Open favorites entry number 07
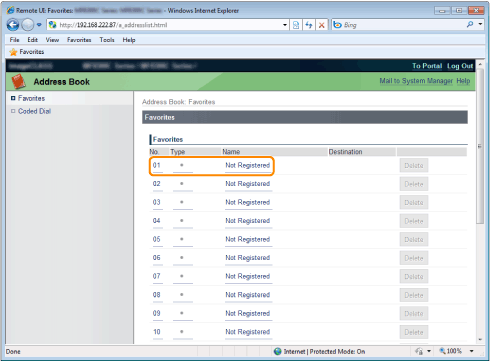Image resolution: width=490 pixels, height=361 pixels. [157, 276]
